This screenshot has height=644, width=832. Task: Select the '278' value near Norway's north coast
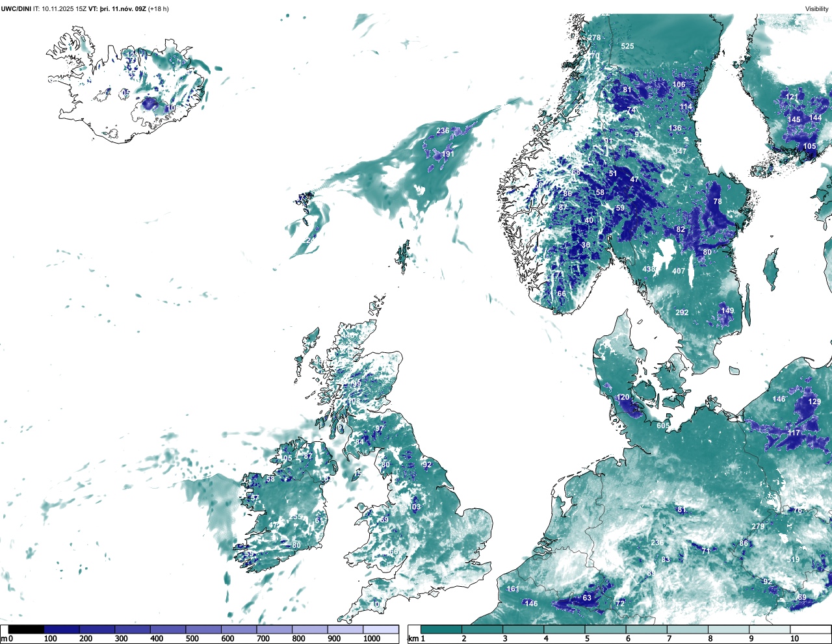coord(595,38)
